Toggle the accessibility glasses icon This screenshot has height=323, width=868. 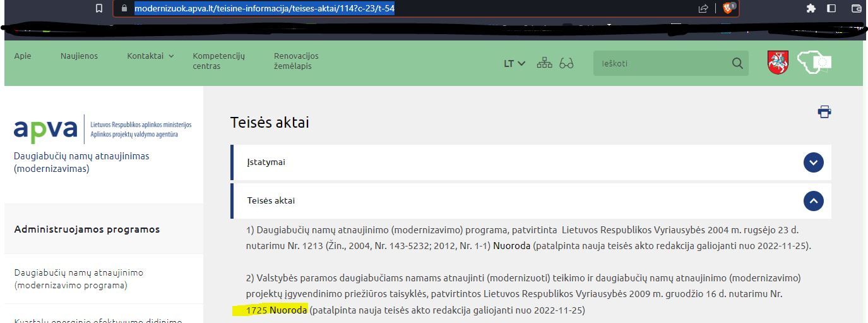tap(566, 63)
